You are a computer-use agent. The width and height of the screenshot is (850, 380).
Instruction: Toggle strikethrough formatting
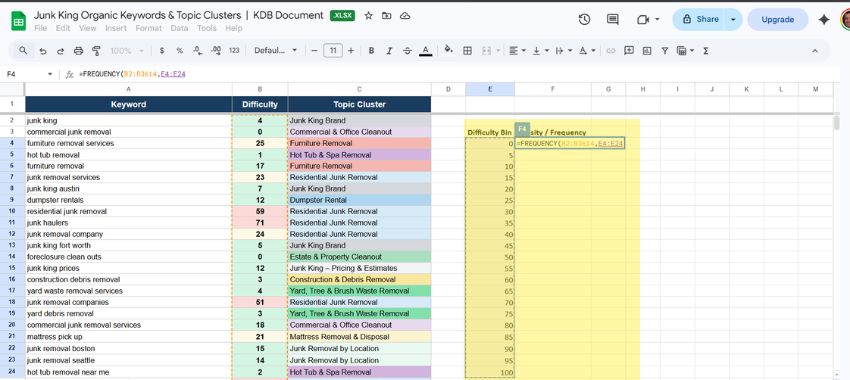pos(407,50)
